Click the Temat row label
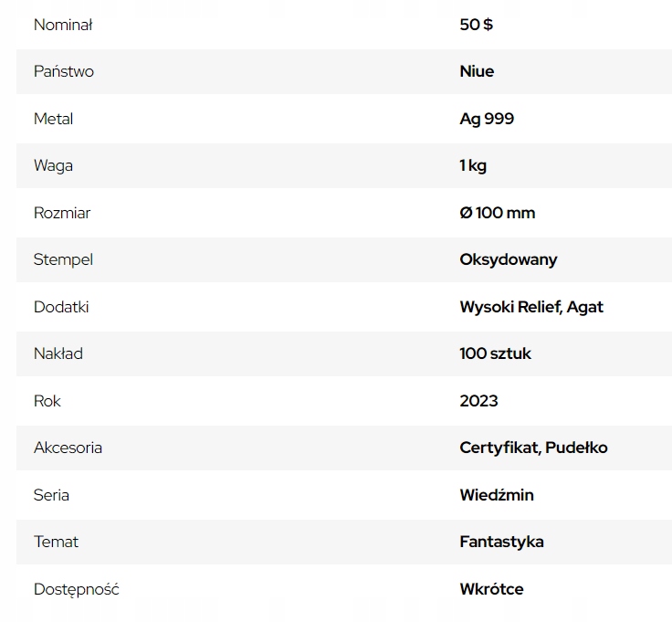Viewport: 672px width, 622px height. 56,542
